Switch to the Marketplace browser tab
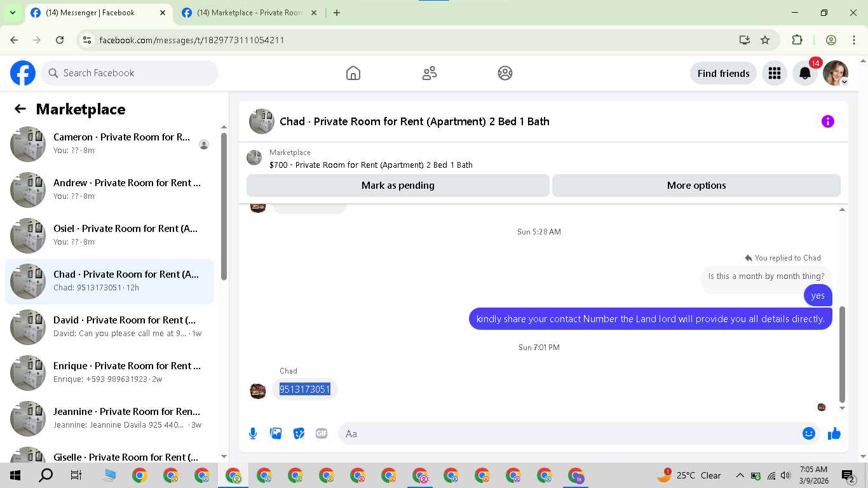868x488 pixels. [x=250, y=13]
